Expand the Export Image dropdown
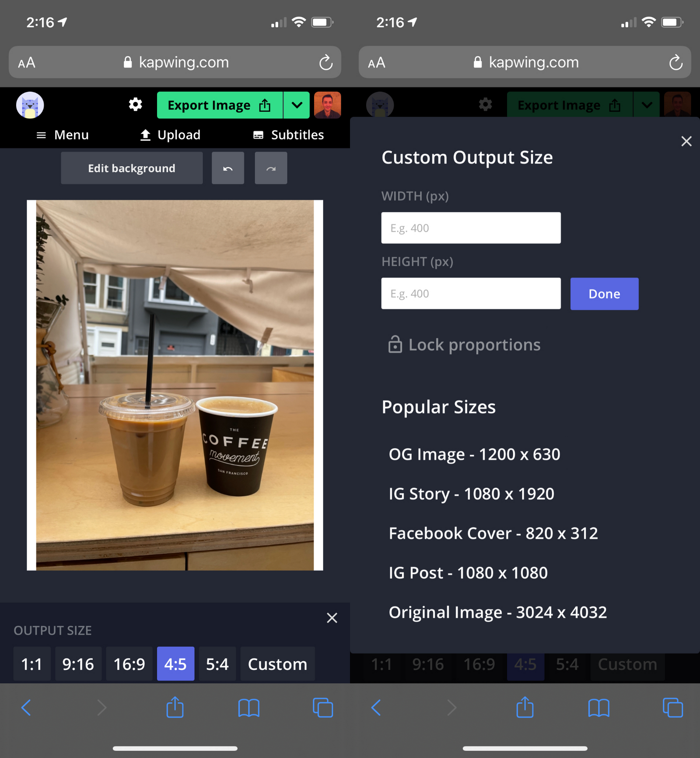The width and height of the screenshot is (700, 758). (297, 105)
